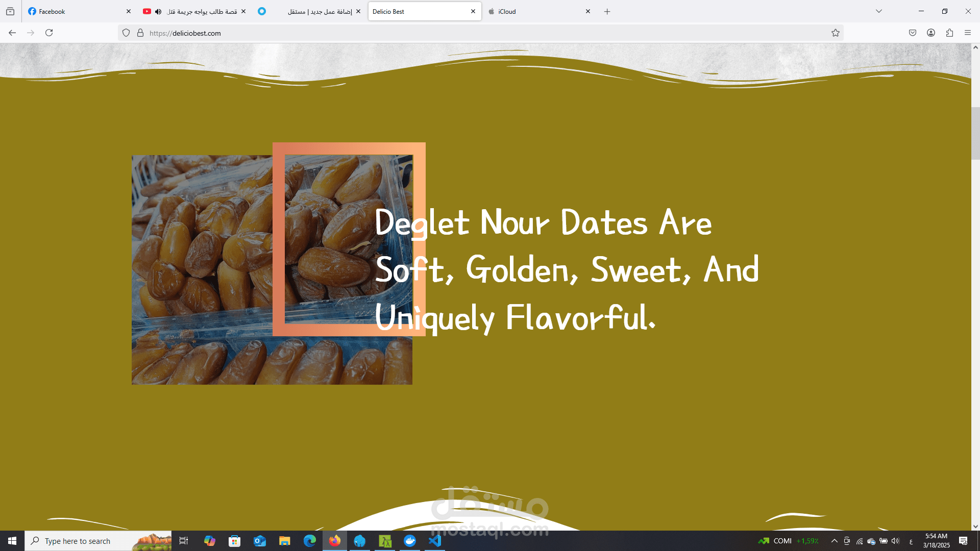The image size is (980, 551).
Task: Open the Extensions puzzle-piece menu
Action: point(949,33)
